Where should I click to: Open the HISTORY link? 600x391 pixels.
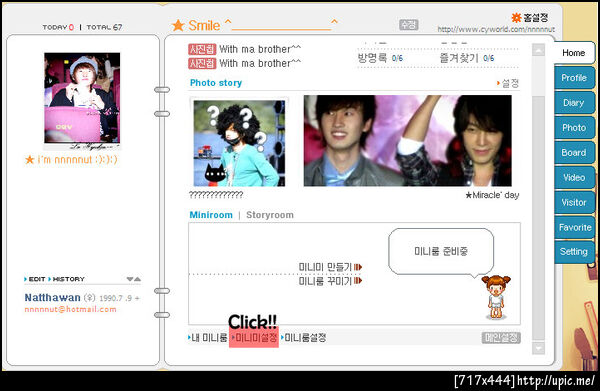coord(66,279)
